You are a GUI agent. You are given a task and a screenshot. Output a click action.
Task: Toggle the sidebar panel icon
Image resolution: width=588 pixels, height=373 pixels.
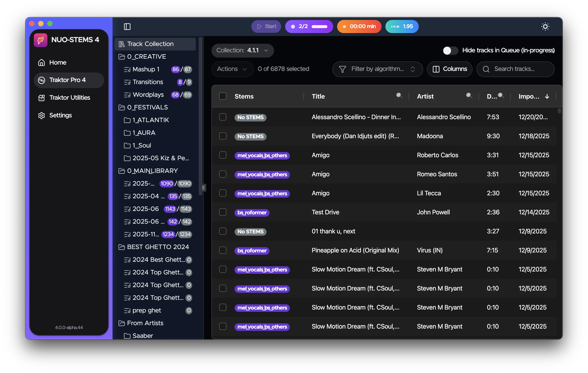pyautogui.click(x=127, y=26)
